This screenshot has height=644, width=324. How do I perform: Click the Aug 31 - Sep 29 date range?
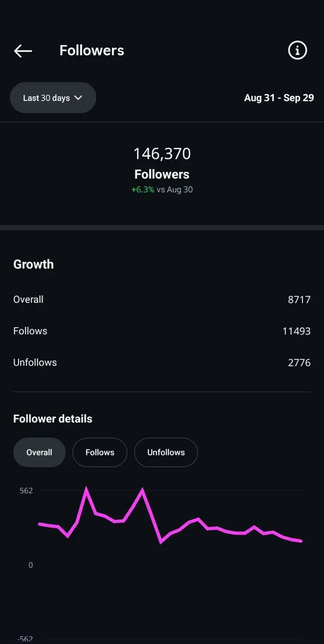[279, 98]
